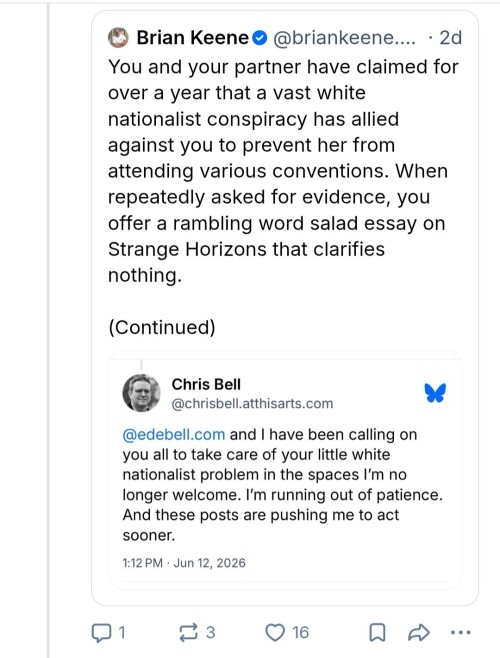This screenshot has width=500, height=658.
Task: Click the reply speech bubble icon
Action: [102, 633]
